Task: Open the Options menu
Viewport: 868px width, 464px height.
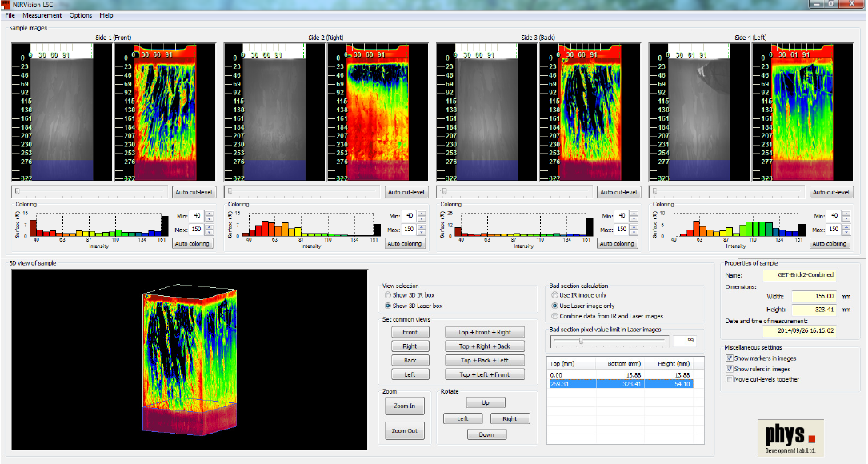Action: point(80,15)
